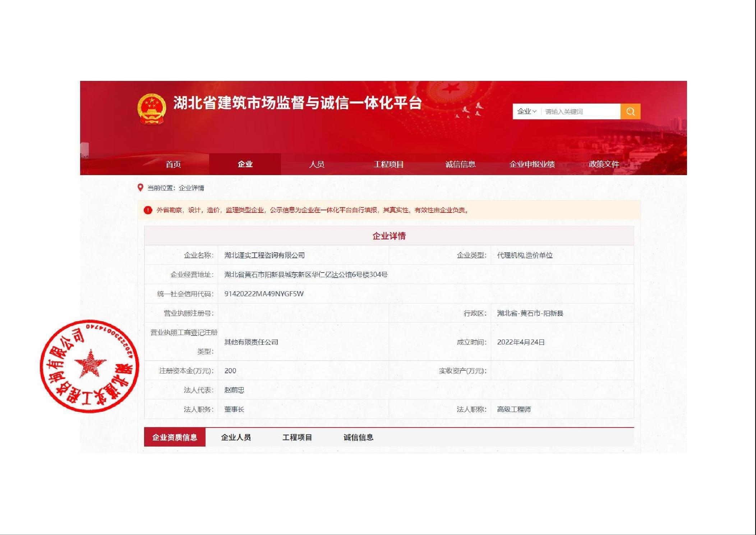Screen dimensions: 756x535
Task: Open 诚信信息 in the top navigation
Action: pyautogui.click(x=460, y=164)
